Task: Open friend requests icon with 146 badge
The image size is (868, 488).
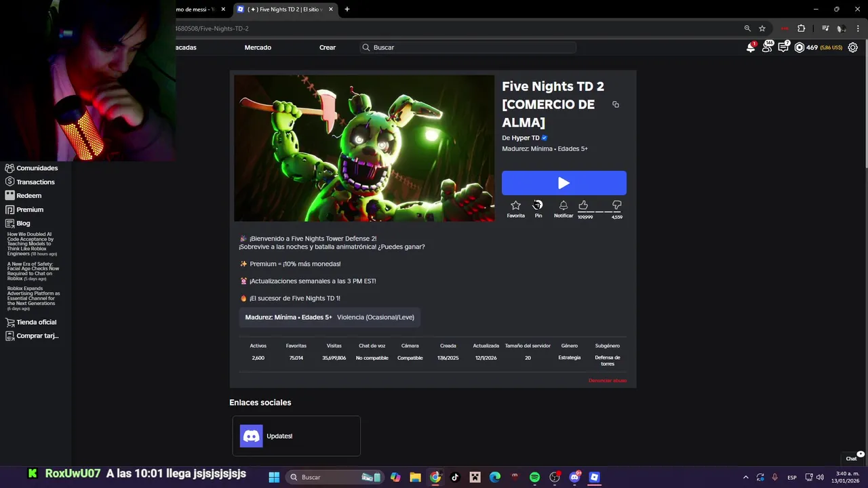Action: click(x=767, y=47)
